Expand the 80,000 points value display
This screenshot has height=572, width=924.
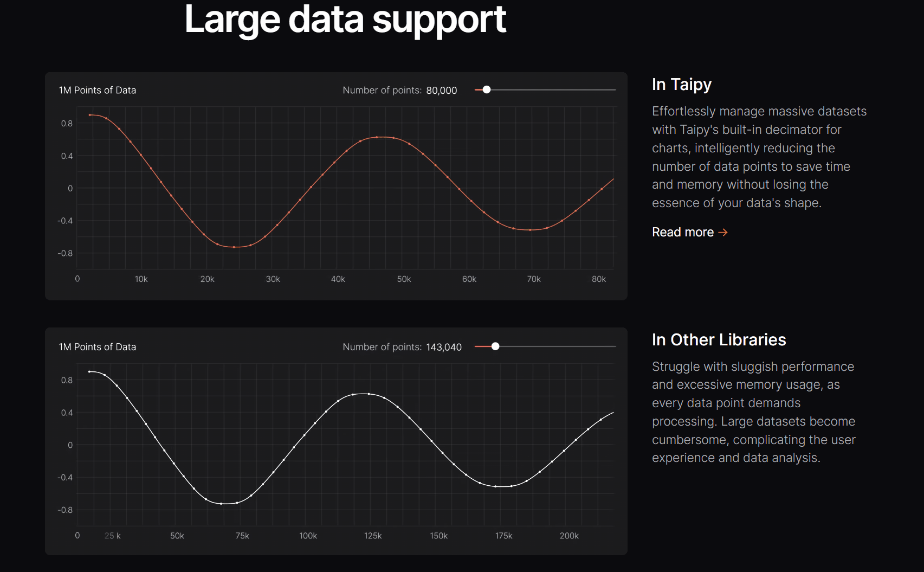coord(441,90)
